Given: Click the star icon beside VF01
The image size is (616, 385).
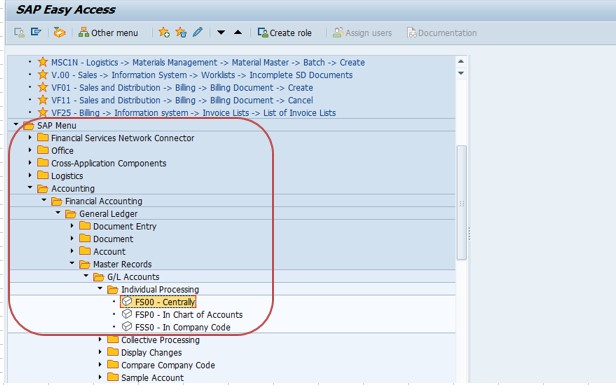Looking at the screenshot, I should point(43,87).
